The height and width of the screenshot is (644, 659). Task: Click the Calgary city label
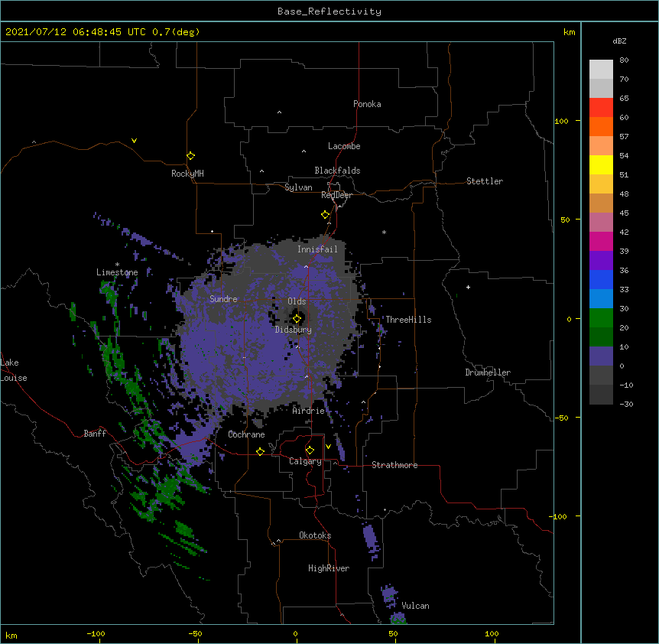coord(306,461)
